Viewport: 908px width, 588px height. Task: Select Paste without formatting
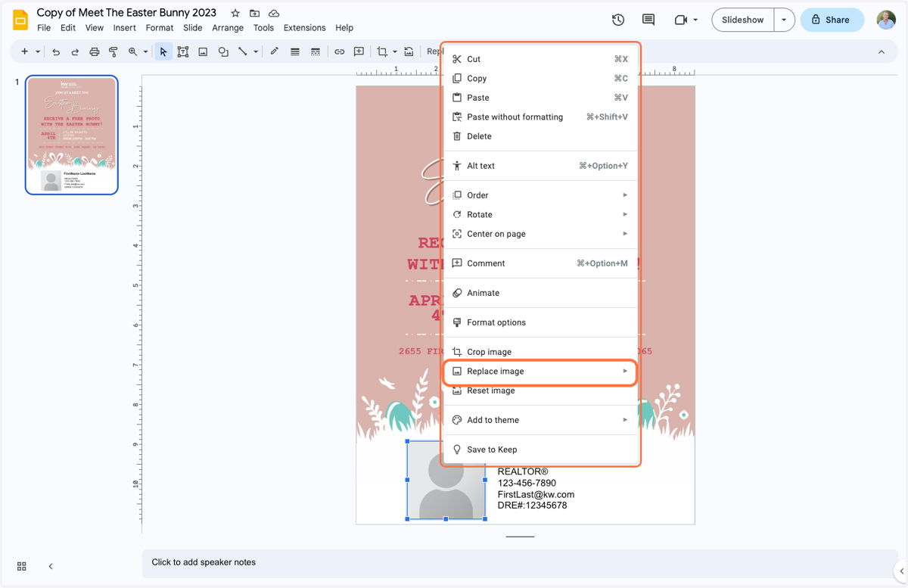coord(540,117)
